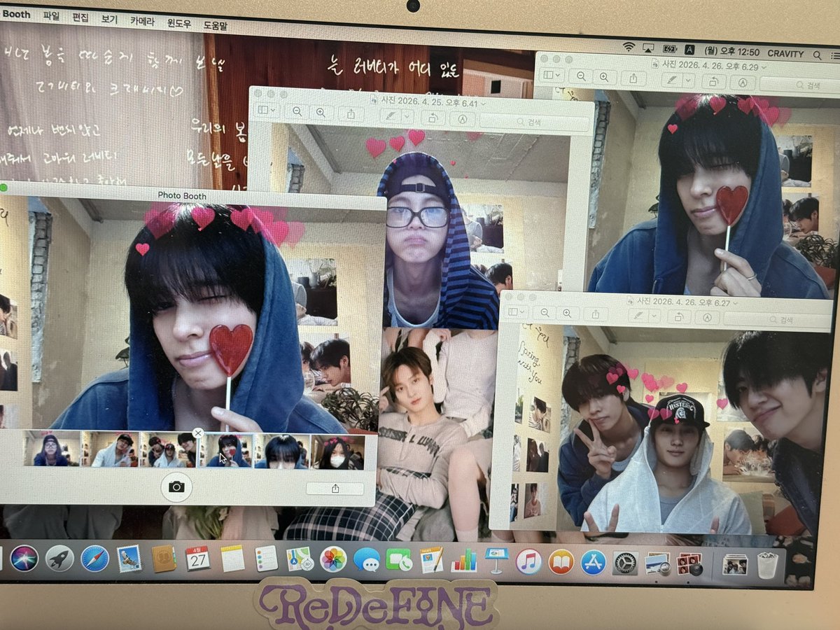Select the Photo Booth thumbnail of three people together

click(x=168, y=451)
